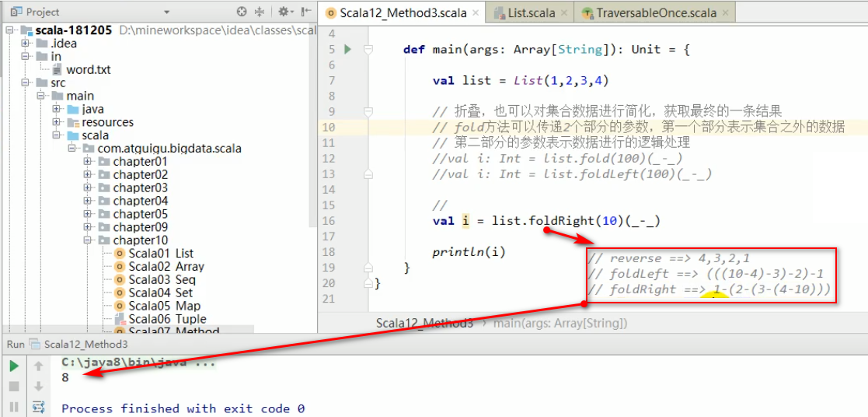Run main from the line 5 gutter arrow
Viewport: 868px width, 417px height.
tap(347, 49)
